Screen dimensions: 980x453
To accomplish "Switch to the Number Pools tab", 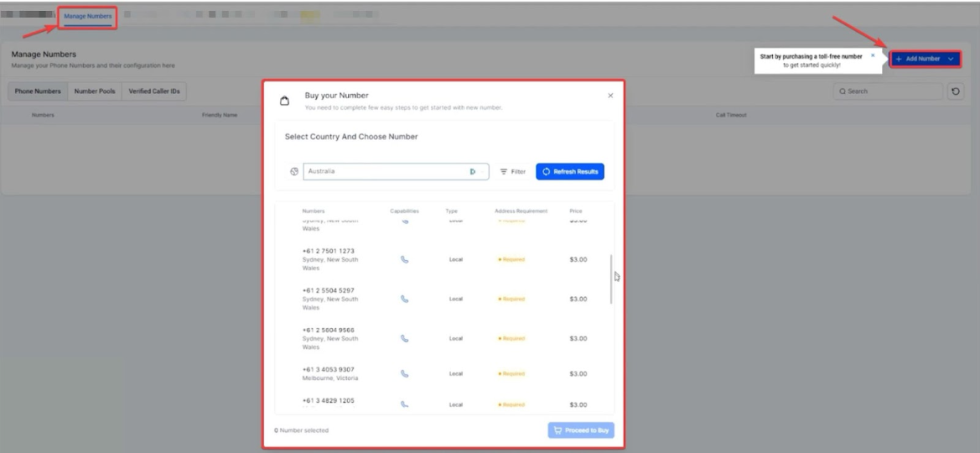I will [95, 91].
